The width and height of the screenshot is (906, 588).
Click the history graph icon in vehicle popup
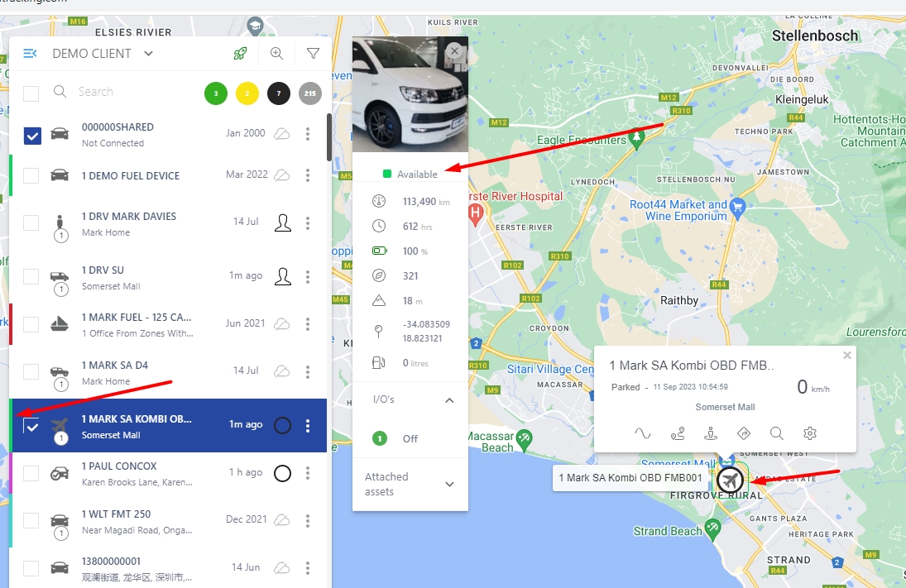click(x=643, y=433)
